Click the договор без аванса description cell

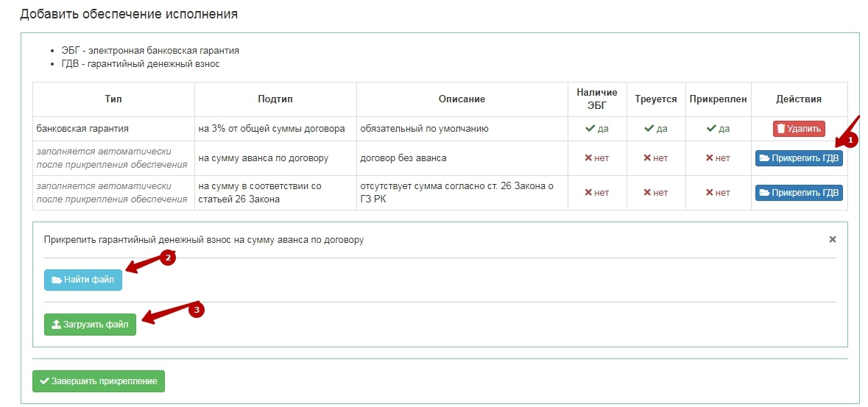coord(403,158)
